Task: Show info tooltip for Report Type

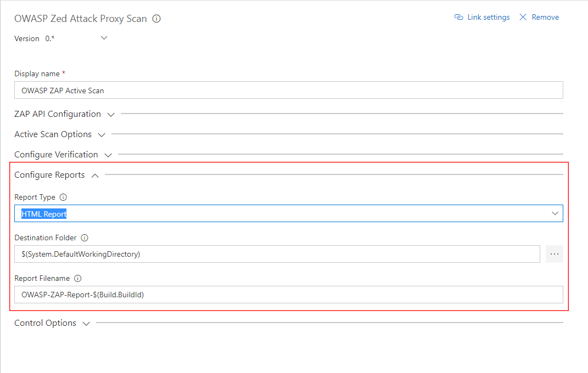Action: (63, 197)
